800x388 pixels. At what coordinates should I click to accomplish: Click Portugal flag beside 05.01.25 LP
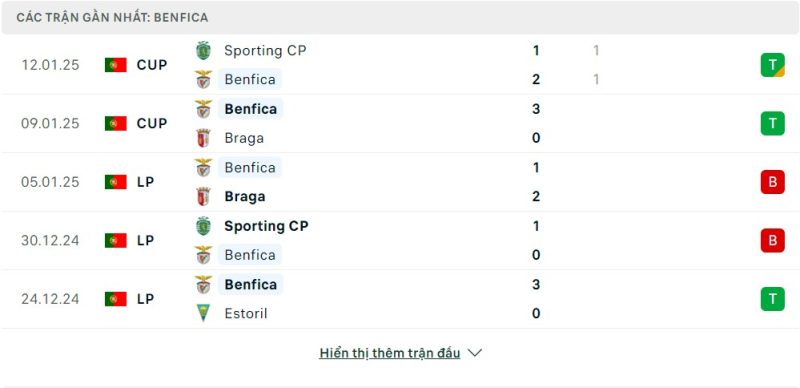click(116, 182)
